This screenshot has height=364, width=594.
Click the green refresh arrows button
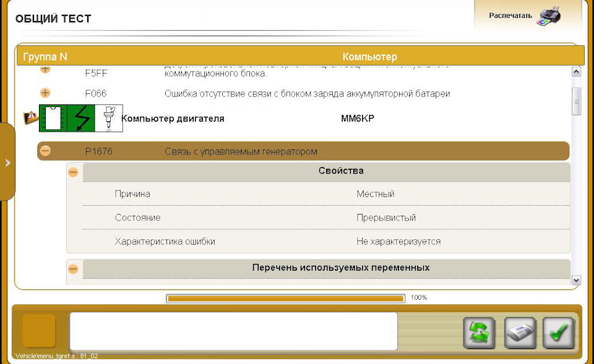click(x=479, y=333)
